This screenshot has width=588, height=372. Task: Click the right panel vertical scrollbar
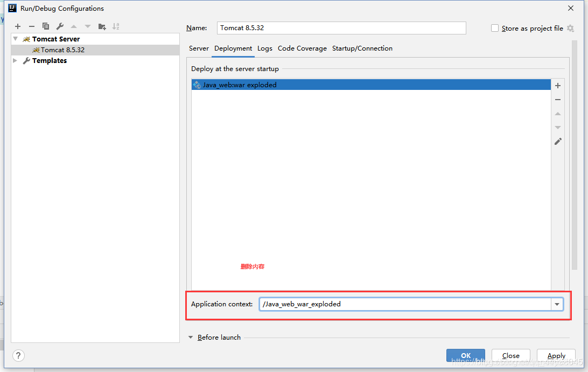click(574, 155)
